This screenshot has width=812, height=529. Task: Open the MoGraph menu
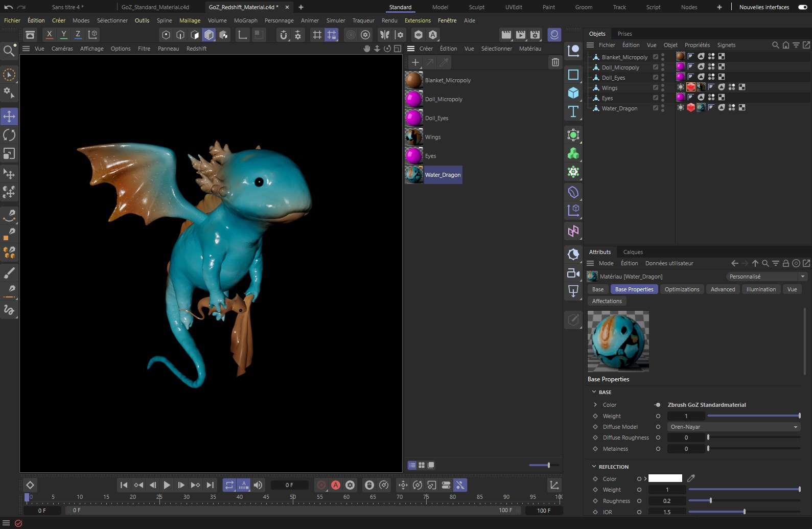[245, 20]
